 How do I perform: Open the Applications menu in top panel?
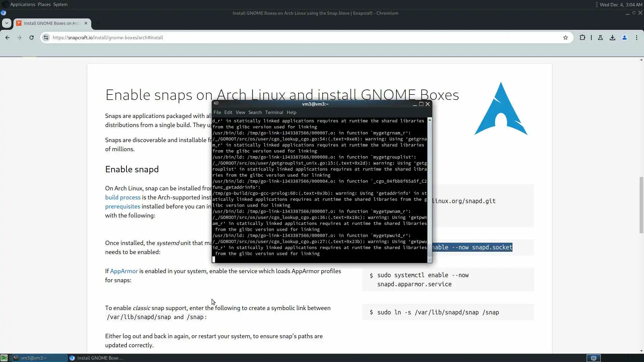[x=22, y=4]
